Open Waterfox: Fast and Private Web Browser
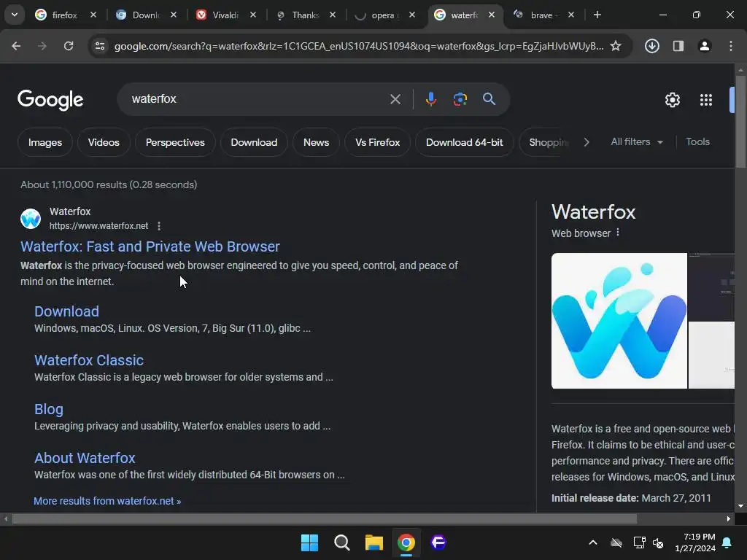 click(x=150, y=246)
